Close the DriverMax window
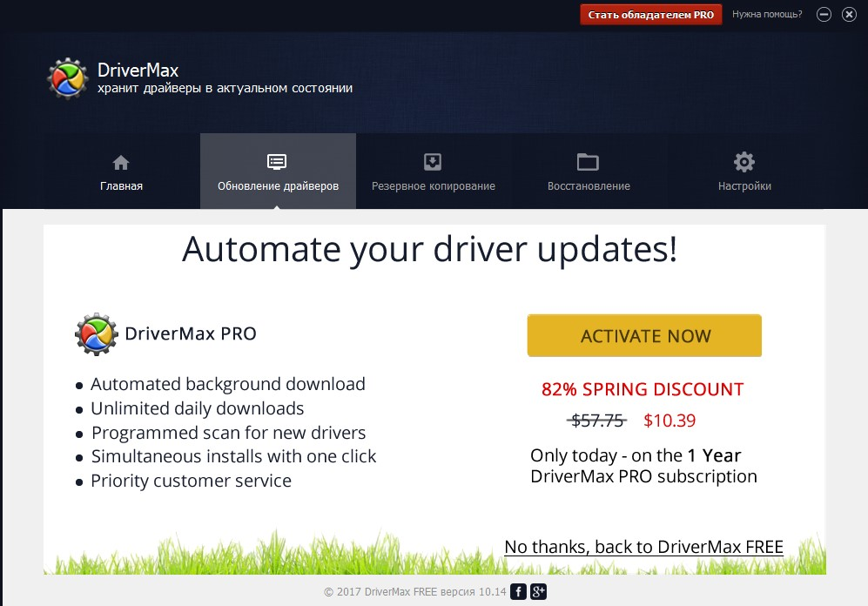This screenshot has height=606, width=868. pyautogui.click(x=849, y=15)
